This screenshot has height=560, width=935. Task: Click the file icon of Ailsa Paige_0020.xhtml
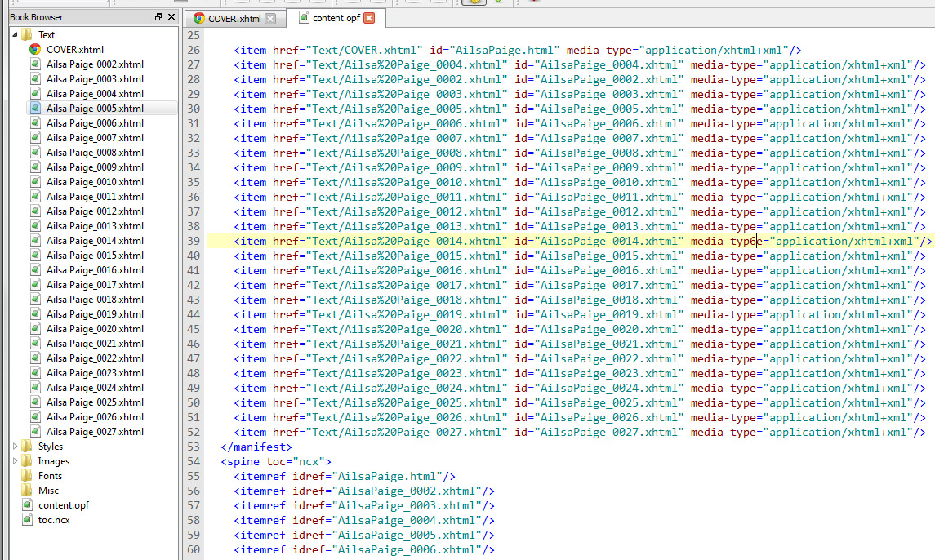point(35,329)
